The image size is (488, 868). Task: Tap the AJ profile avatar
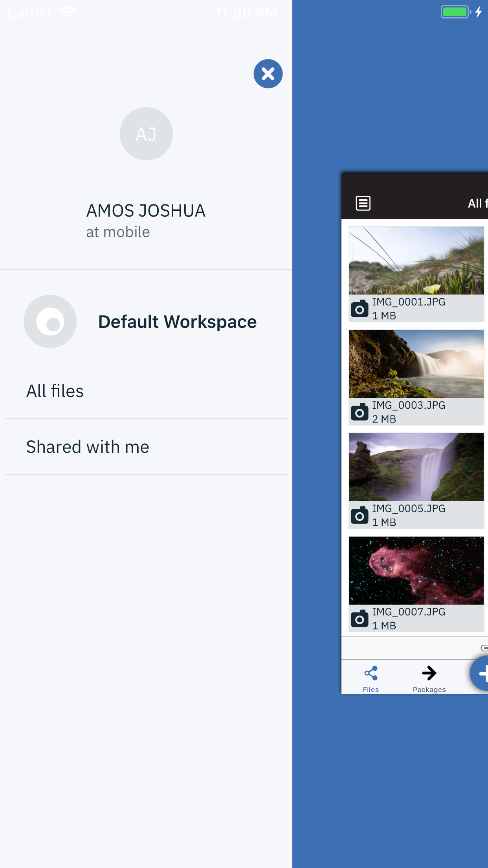tap(146, 134)
